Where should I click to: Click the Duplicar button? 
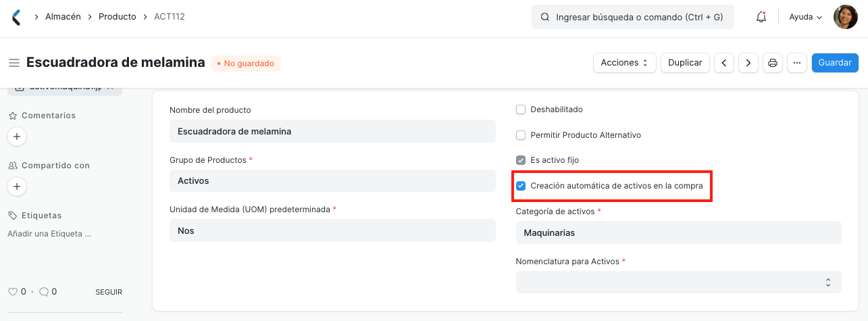[685, 63]
